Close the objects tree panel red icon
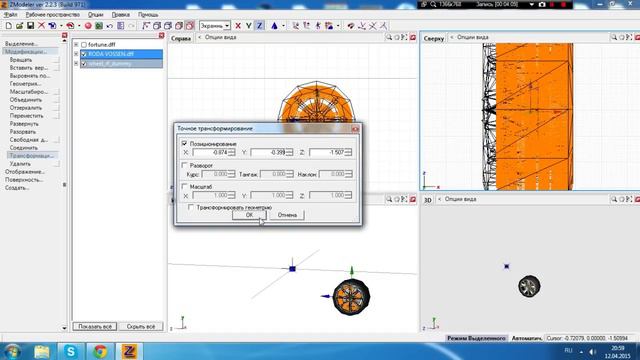640x360 pixels. tap(161, 36)
